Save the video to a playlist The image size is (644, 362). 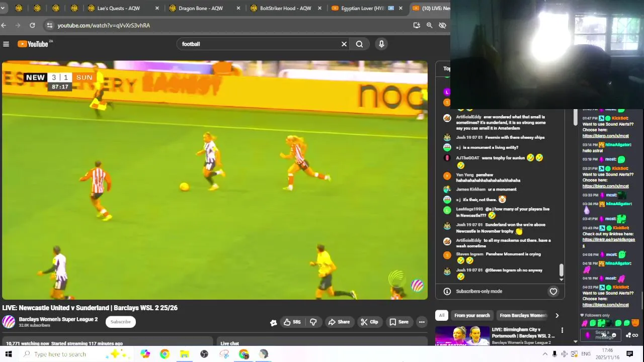pos(398,322)
